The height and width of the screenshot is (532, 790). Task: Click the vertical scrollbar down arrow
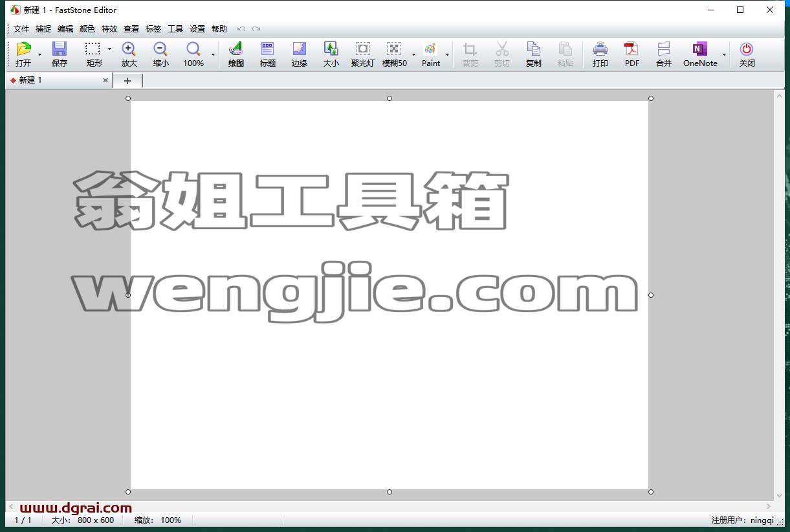[779, 496]
